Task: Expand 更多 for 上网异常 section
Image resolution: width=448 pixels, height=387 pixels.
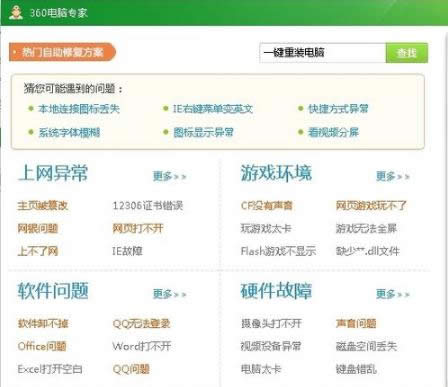Action: coord(169,176)
